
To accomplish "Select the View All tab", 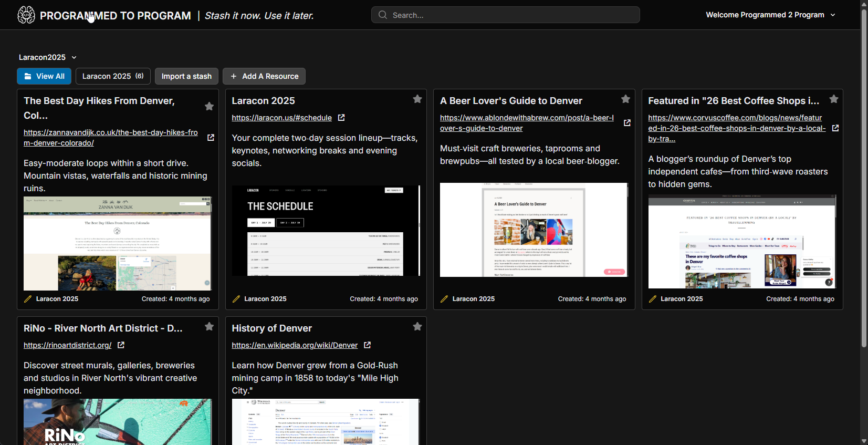I will tap(45, 76).
